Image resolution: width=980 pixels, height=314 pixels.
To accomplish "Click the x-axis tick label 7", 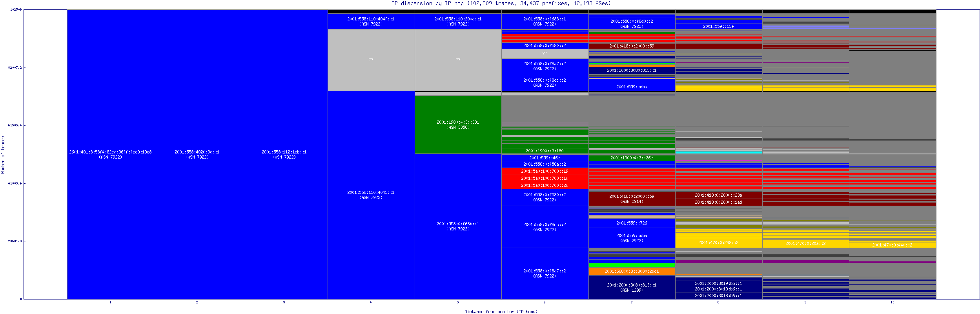I will click(x=632, y=302).
